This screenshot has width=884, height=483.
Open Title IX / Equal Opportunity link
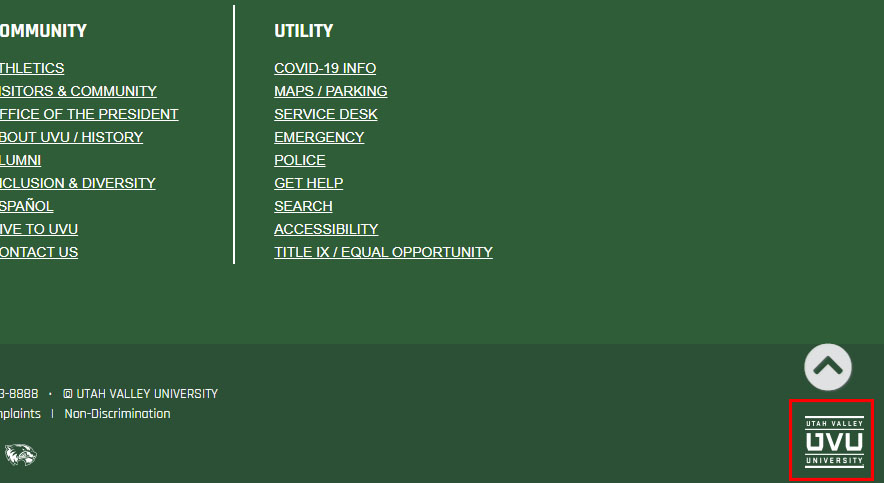tap(383, 252)
